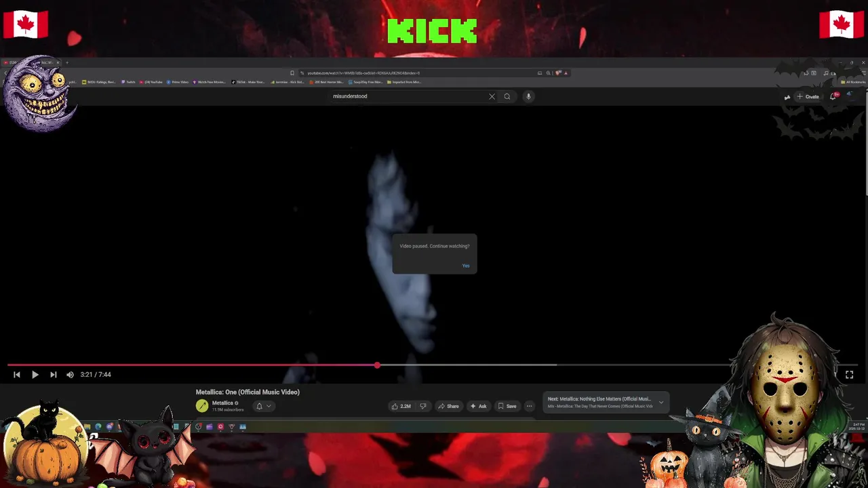Open the Metallica channel name link
The image size is (868, 488).
tap(222, 403)
